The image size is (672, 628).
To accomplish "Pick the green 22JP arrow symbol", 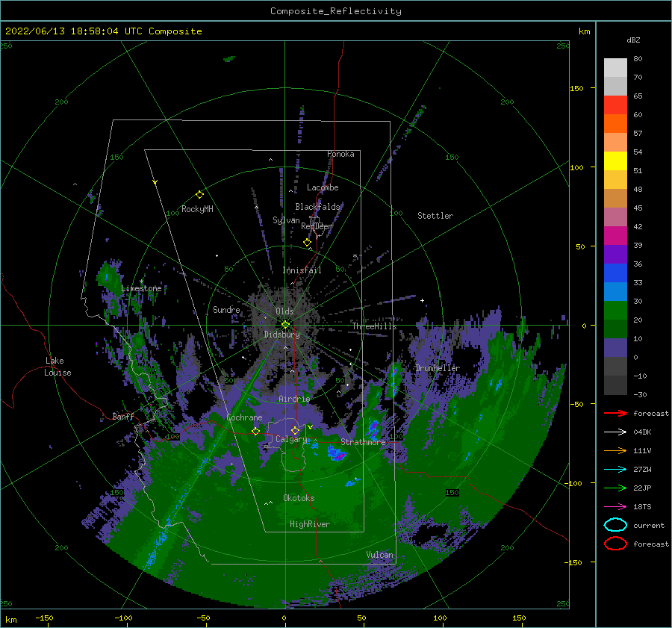I will click(615, 488).
